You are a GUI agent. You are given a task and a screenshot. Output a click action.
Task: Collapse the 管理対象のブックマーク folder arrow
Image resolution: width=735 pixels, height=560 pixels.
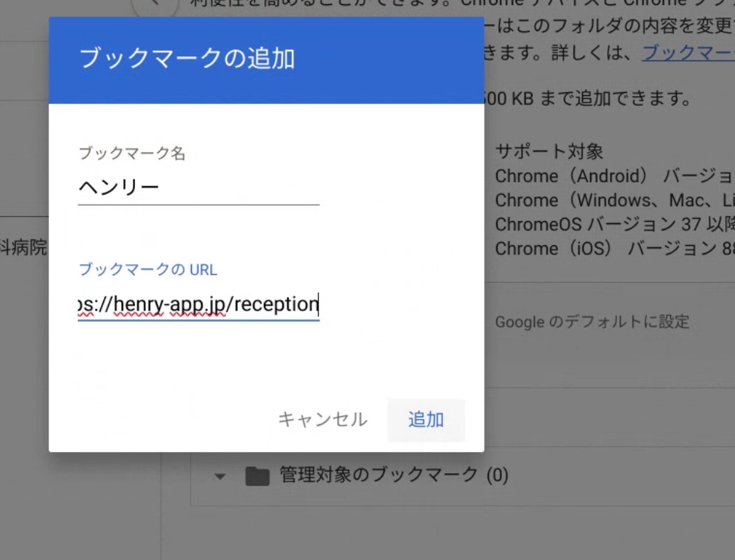(x=220, y=477)
